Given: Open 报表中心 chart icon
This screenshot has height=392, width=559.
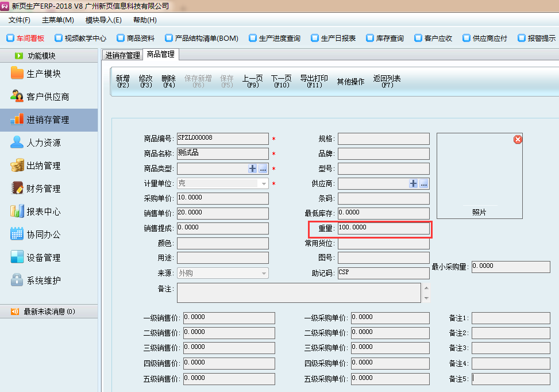Looking at the screenshot, I should pyautogui.click(x=17, y=212).
